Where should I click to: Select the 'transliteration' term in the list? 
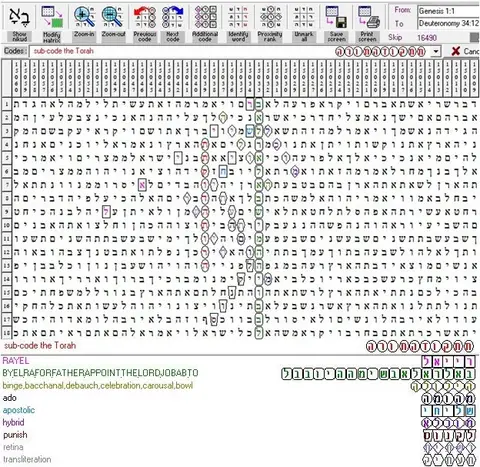click(x=27, y=459)
